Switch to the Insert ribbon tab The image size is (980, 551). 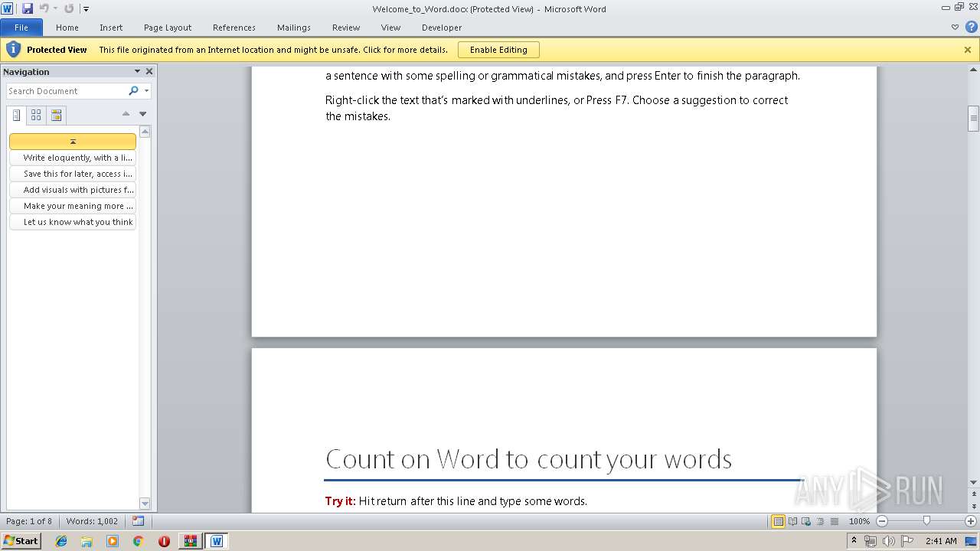click(x=111, y=28)
